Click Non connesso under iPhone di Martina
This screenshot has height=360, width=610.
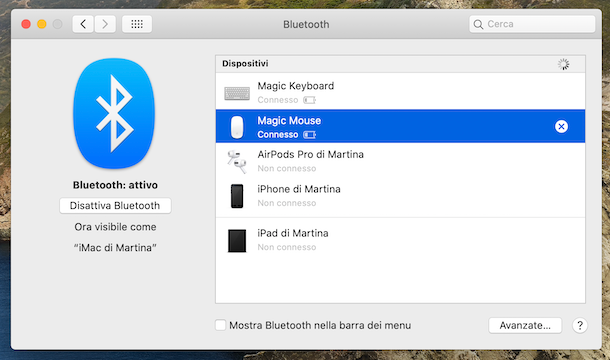tap(287, 203)
